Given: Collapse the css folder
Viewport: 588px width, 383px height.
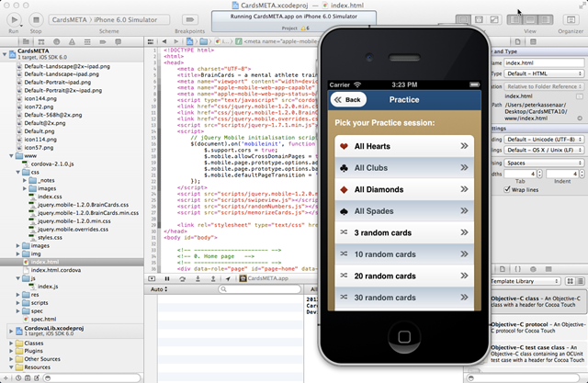Looking at the screenshot, I should tap(18, 172).
